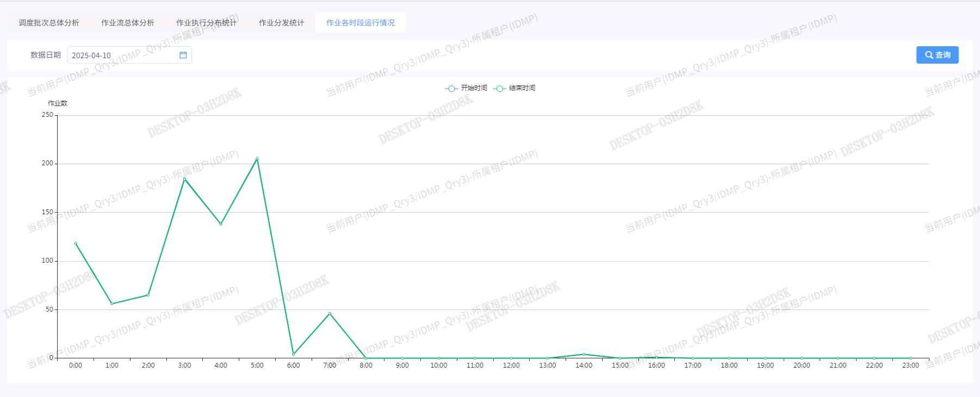Switch to 调度批次总体分析 tab
Image resolution: width=980 pixels, height=397 pixels.
[49, 23]
